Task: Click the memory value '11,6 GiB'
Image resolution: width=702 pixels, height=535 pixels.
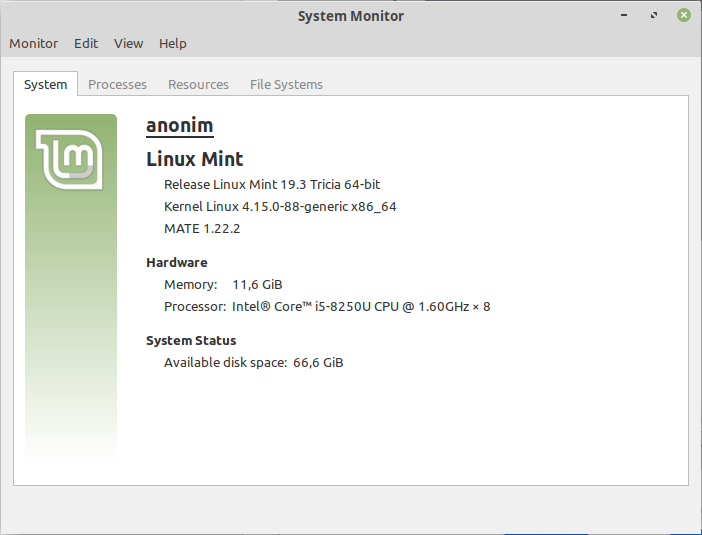Action: click(x=257, y=284)
